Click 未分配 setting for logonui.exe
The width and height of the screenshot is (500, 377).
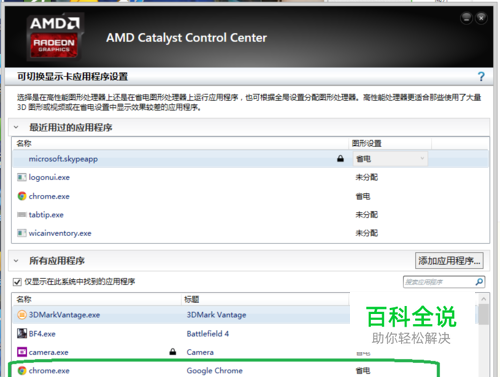pos(366,177)
